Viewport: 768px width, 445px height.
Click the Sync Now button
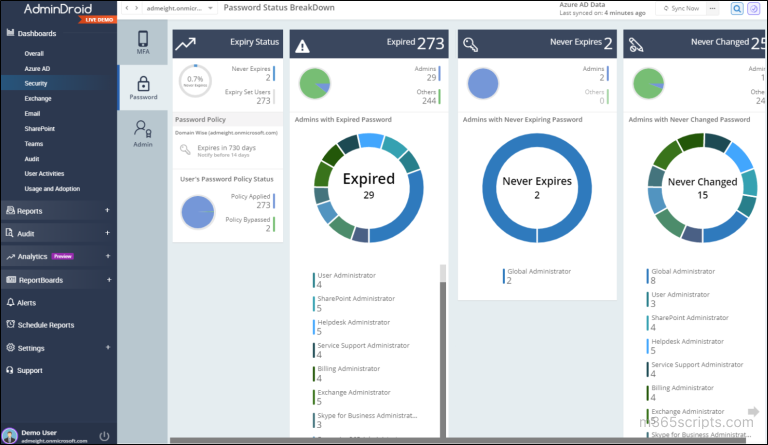(681, 8)
